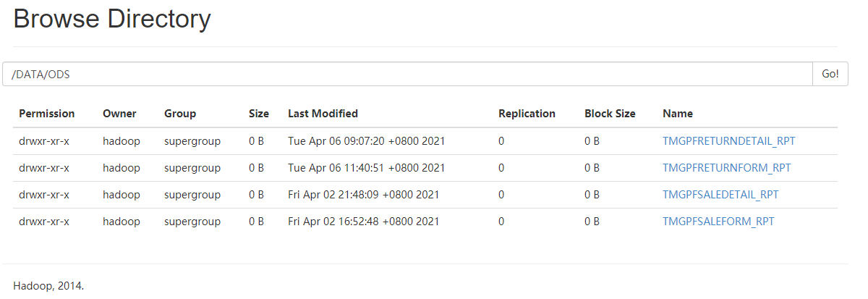The image size is (868, 299).
Task: Click the Browse Directory page heading
Action: click(x=112, y=20)
